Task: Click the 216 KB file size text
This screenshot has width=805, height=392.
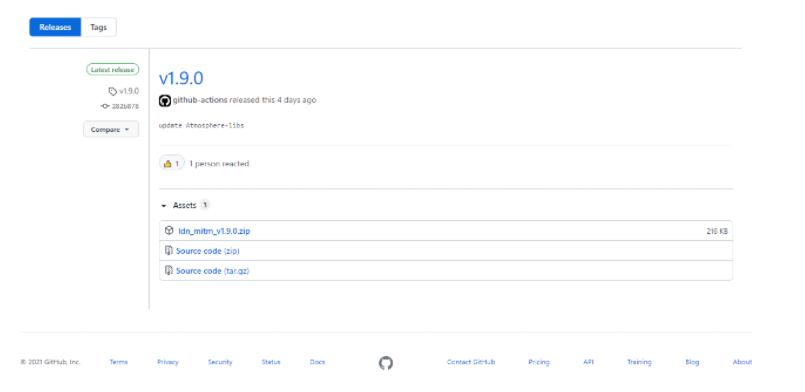Action: click(717, 231)
